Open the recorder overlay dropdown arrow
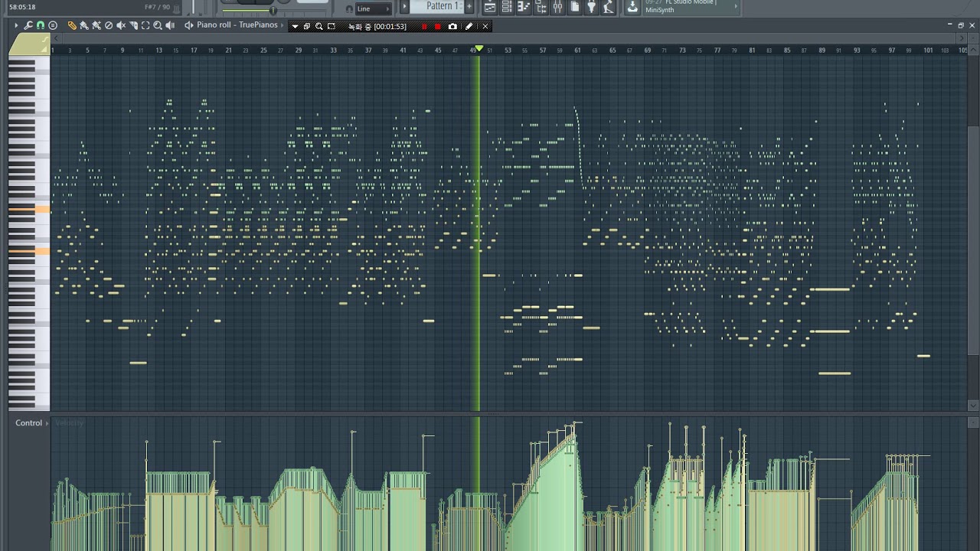This screenshot has height=551, width=980. [295, 26]
